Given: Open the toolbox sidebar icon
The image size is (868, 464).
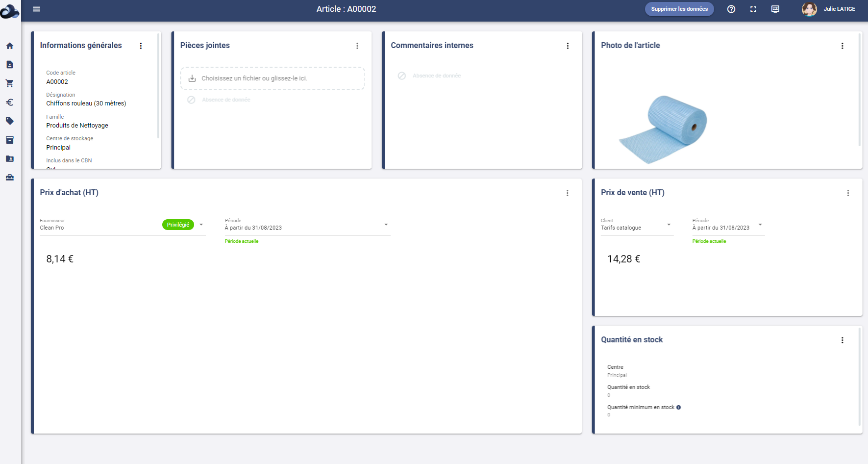Looking at the screenshot, I should (9, 178).
